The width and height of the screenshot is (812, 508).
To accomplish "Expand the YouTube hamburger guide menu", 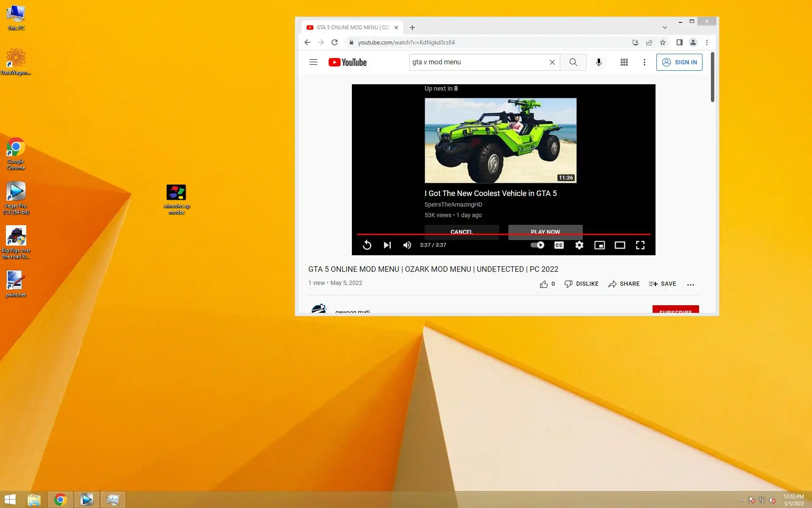I will click(313, 62).
